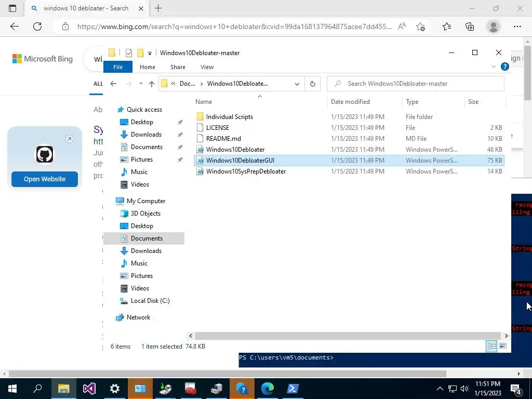Sort files by Type column
Viewport: 532px width, 399px height.
412,102
